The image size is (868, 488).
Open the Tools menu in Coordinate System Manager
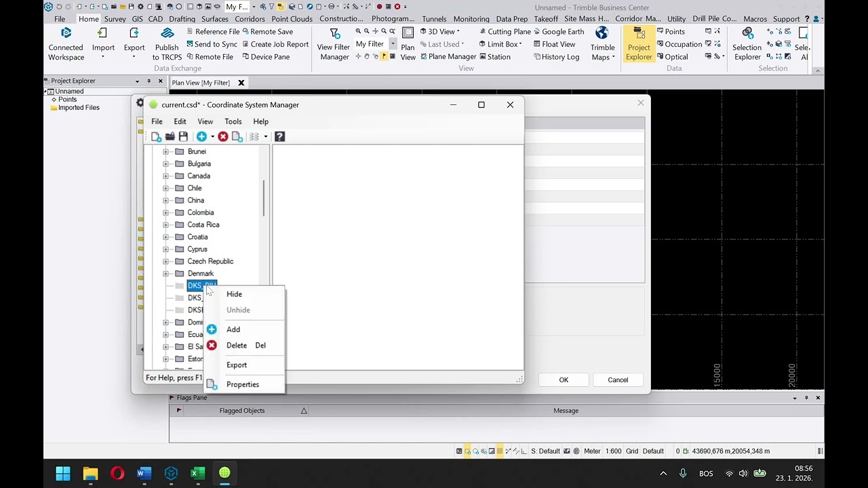[233, 122]
